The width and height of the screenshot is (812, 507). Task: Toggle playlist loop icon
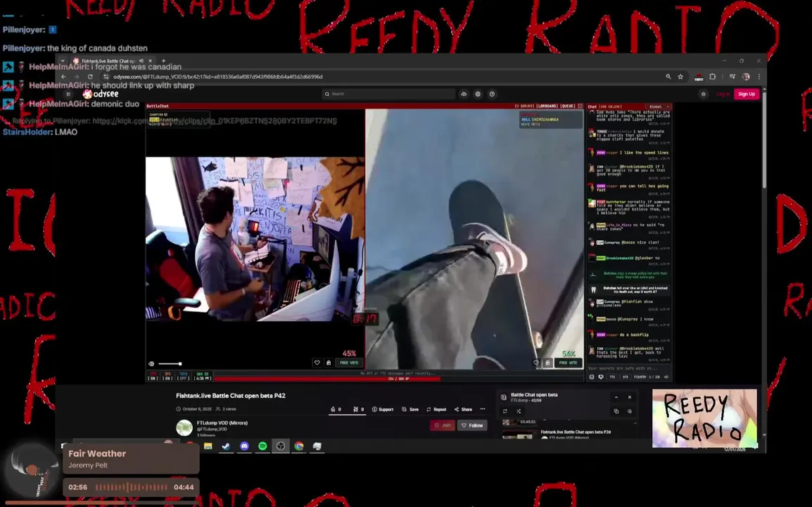505,411
